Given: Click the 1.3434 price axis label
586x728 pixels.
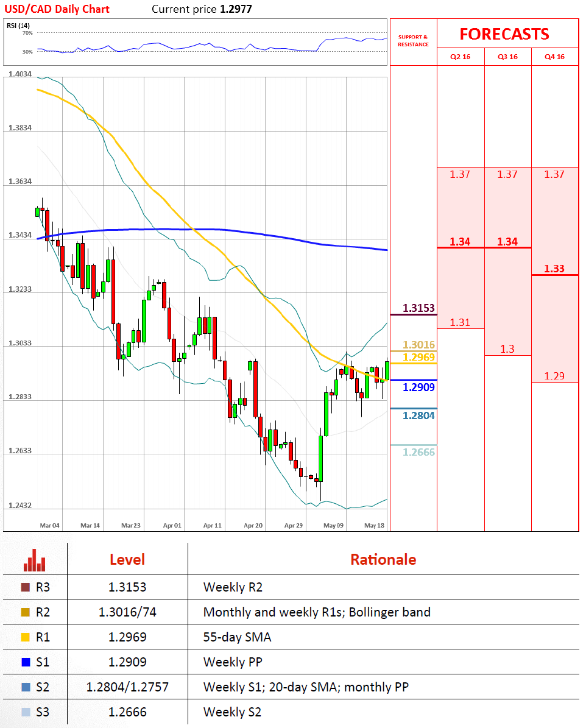Looking at the screenshot, I should pos(20,235).
